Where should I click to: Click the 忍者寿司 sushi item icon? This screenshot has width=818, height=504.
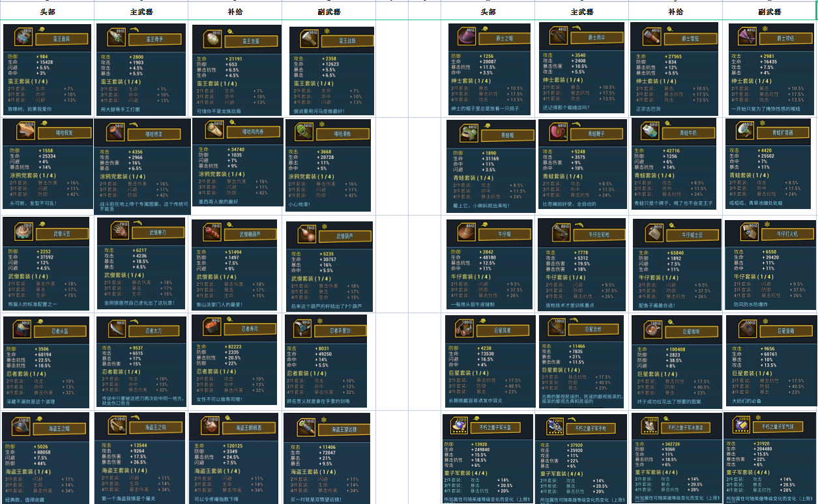click(x=212, y=328)
